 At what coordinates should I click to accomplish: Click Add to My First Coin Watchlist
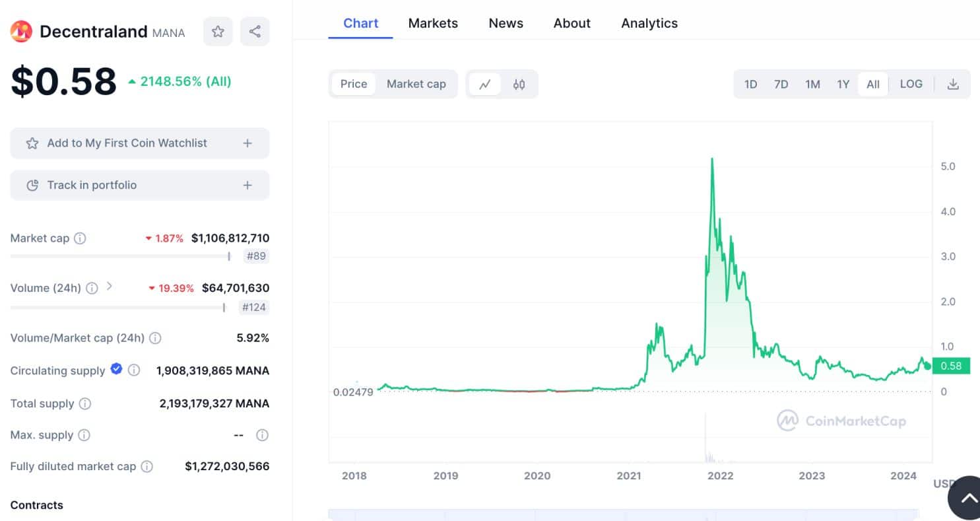140,143
